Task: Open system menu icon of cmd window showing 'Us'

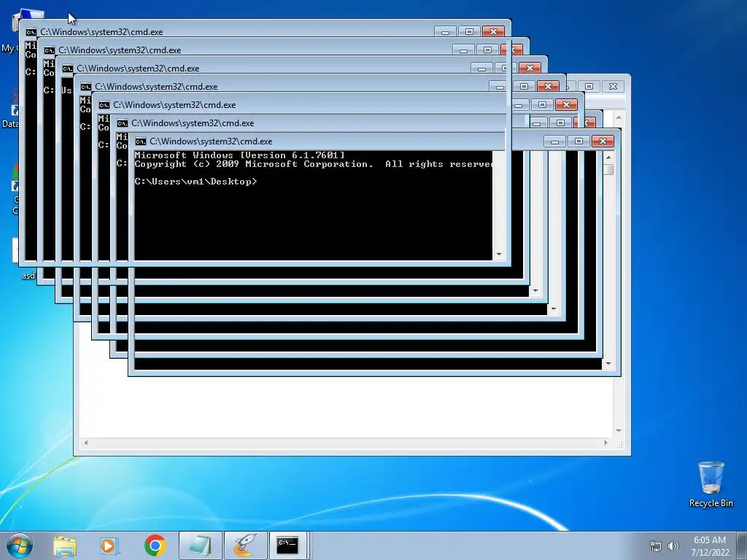Action: [x=68, y=69]
